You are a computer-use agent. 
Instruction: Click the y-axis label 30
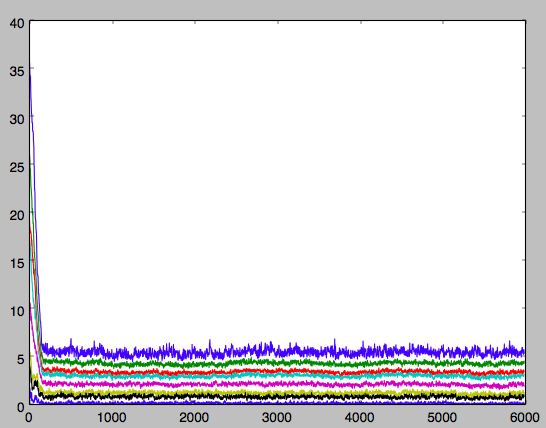coord(17,119)
